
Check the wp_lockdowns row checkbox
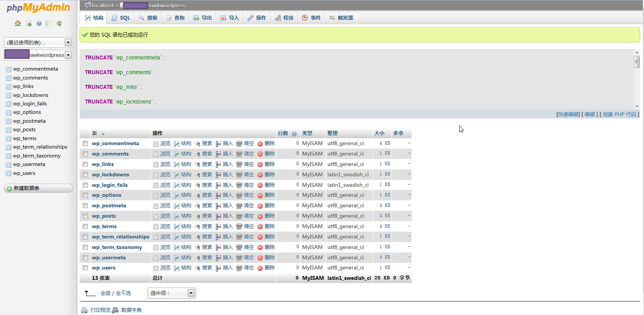point(85,175)
